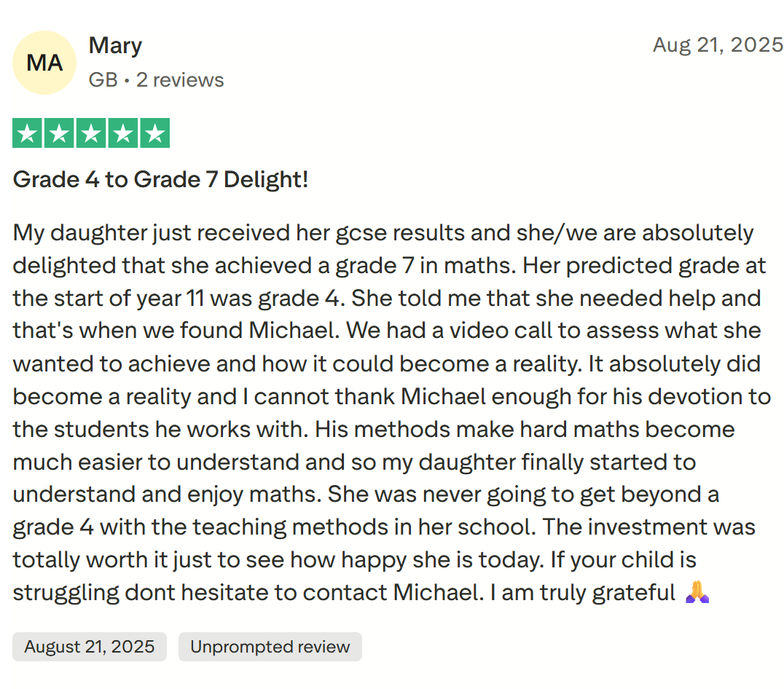Click the MA avatar circle
Screen dimensions: 784x689
click(44, 63)
